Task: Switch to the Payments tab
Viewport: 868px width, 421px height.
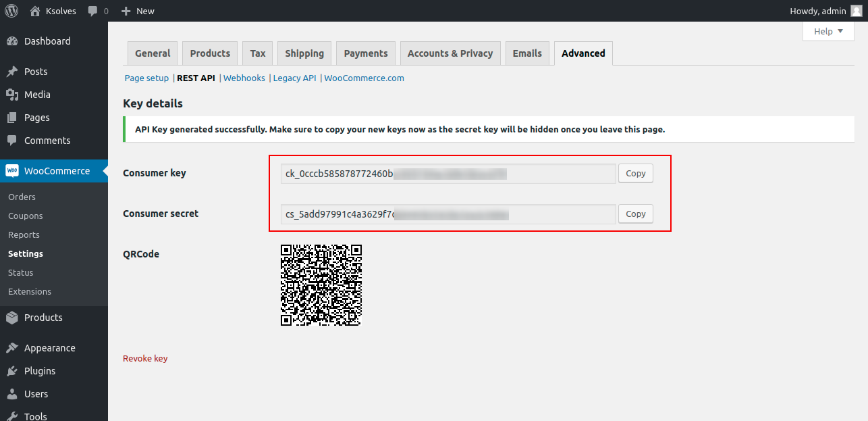Action: 365,53
